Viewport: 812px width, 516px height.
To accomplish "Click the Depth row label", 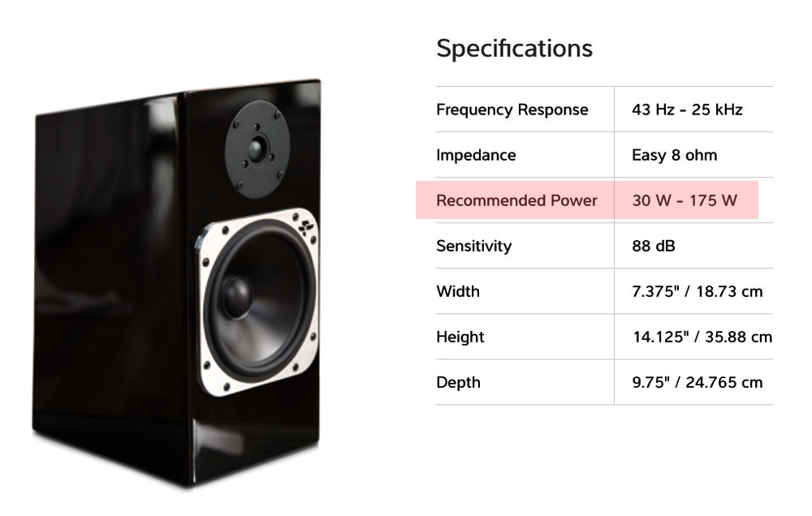I will (458, 382).
